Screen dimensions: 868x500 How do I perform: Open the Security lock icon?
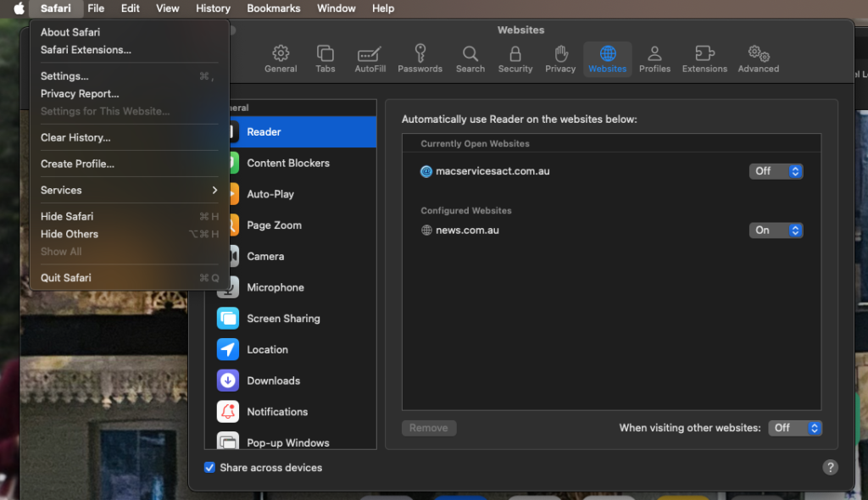[x=515, y=58]
